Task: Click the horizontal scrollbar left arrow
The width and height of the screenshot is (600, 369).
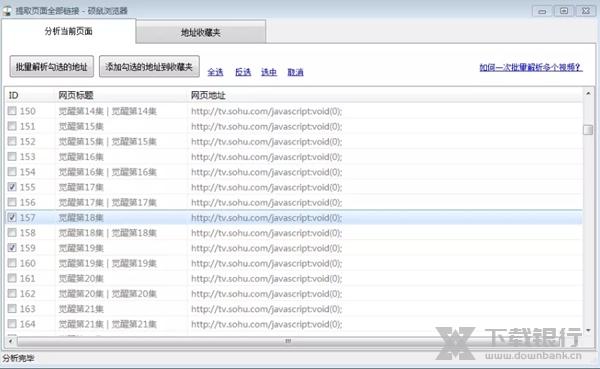Action: 11,341
